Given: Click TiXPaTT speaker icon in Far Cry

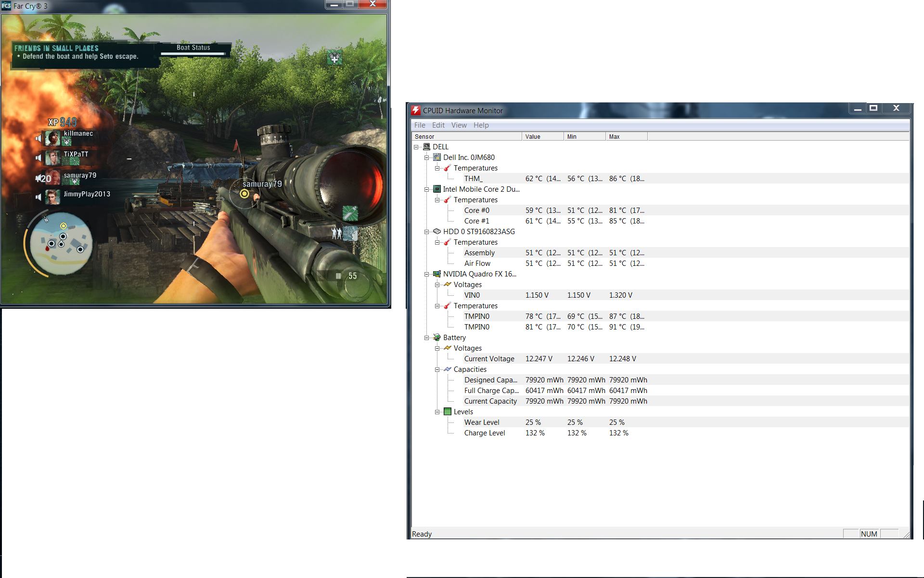Looking at the screenshot, I should [x=38, y=158].
